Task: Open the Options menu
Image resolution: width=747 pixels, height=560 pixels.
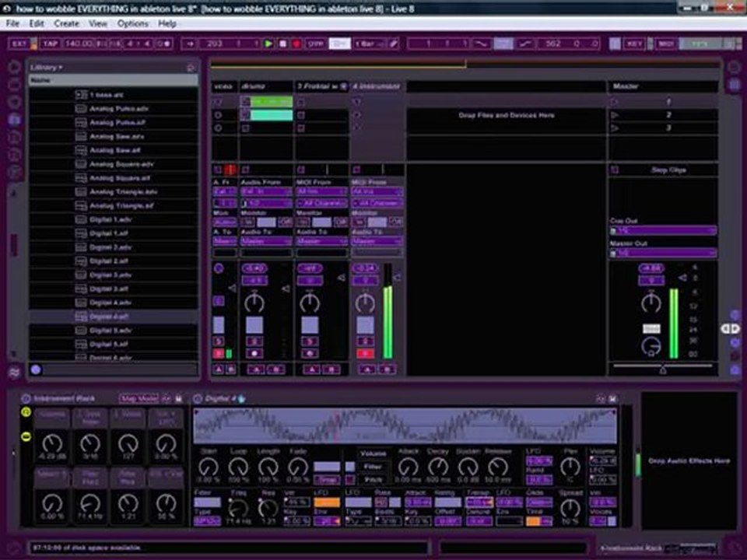Action: click(x=133, y=23)
